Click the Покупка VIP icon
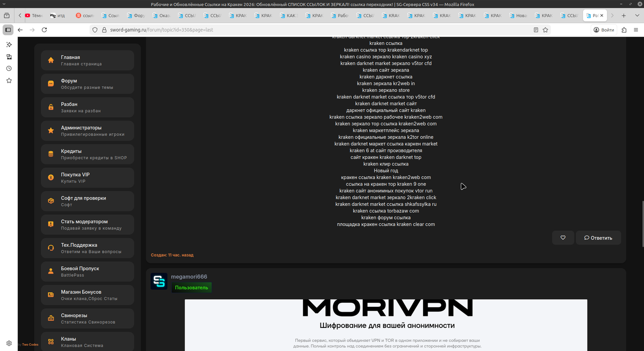644x351 pixels. pyautogui.click(x=51, y=178)
